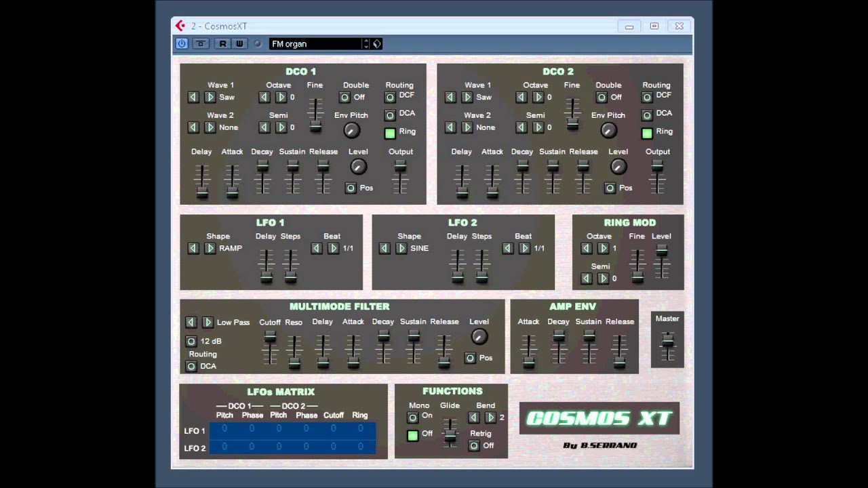Switch Mono mode On

point(412,418)
